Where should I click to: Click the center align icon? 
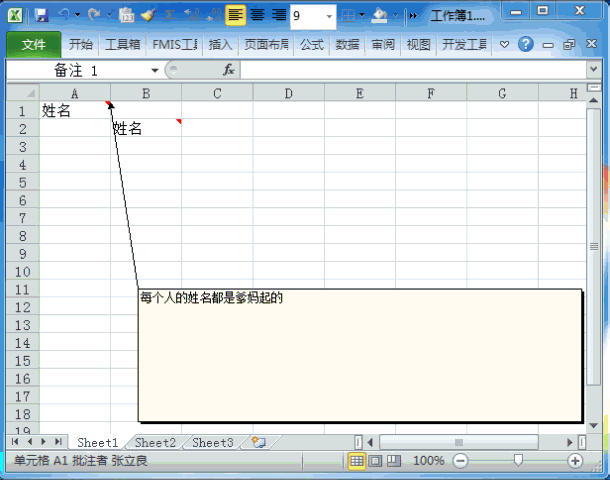pos(257,15)
